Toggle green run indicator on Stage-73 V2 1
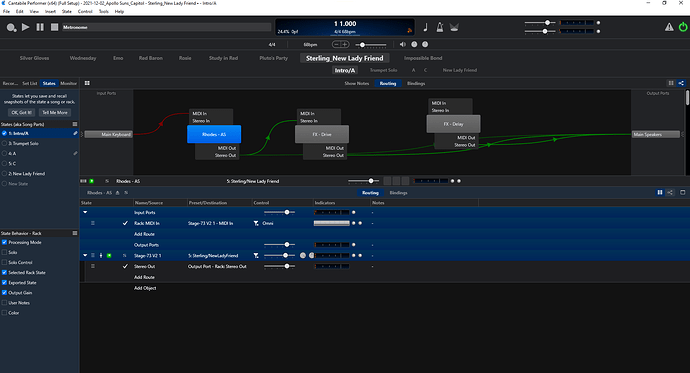690x373 pixels. [x=109, y=256]
